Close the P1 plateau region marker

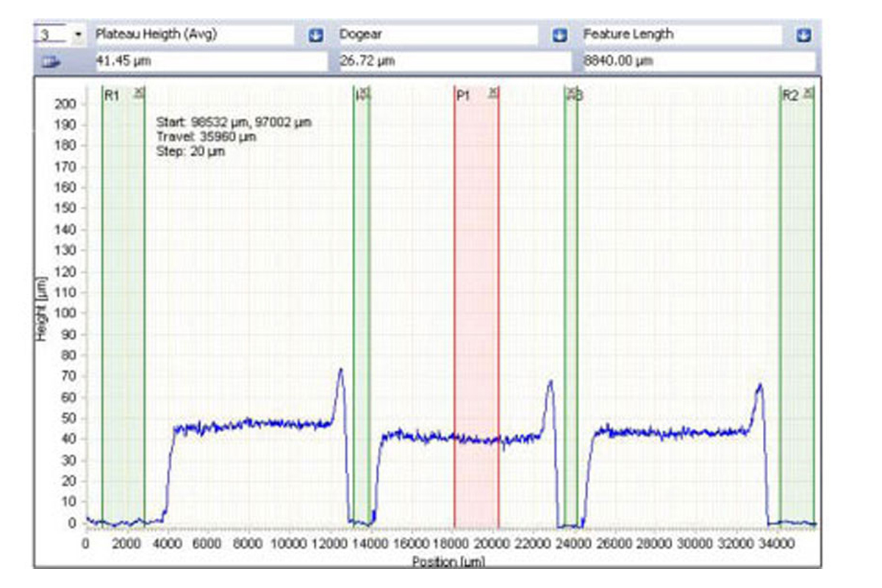point(493,93)
